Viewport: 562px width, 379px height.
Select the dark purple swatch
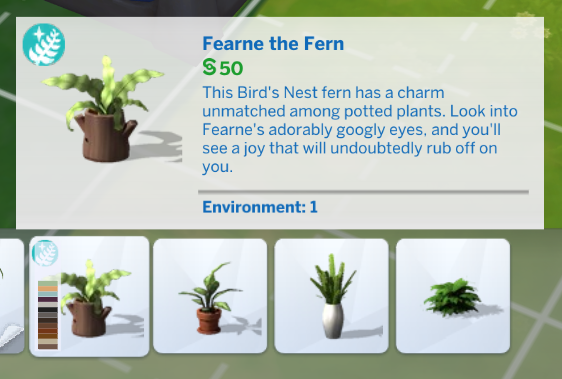point(48,299)
